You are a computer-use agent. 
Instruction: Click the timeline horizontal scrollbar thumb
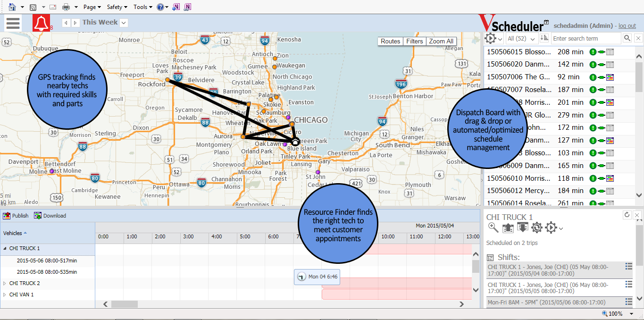(125, 304)
